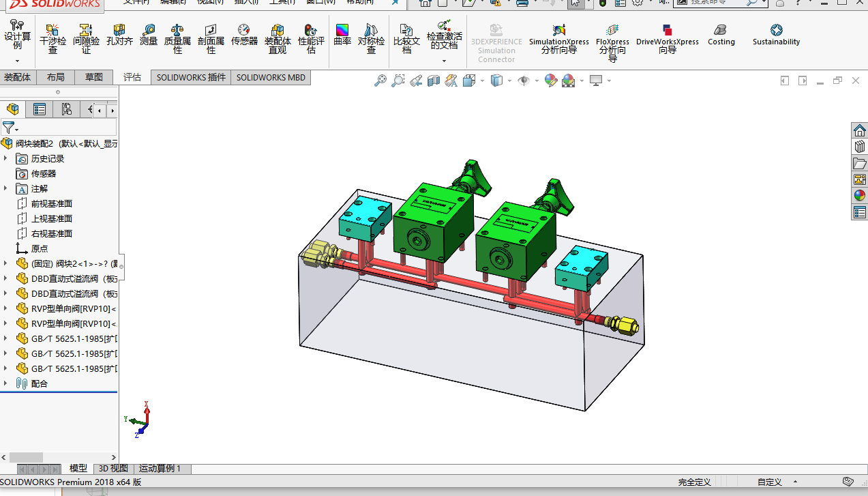Expand 历史记录 in feature tree

click(5, 158)
